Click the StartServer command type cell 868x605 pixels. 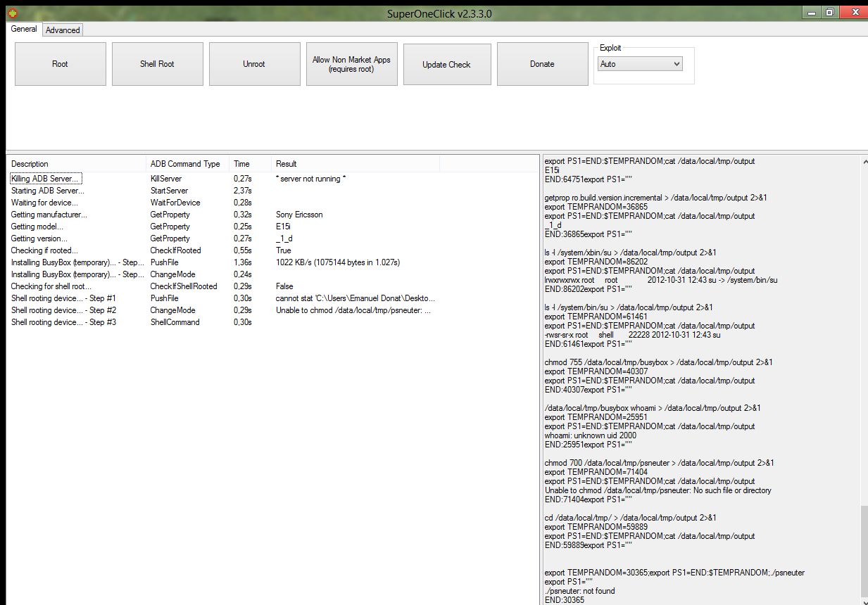pos(169,191)
